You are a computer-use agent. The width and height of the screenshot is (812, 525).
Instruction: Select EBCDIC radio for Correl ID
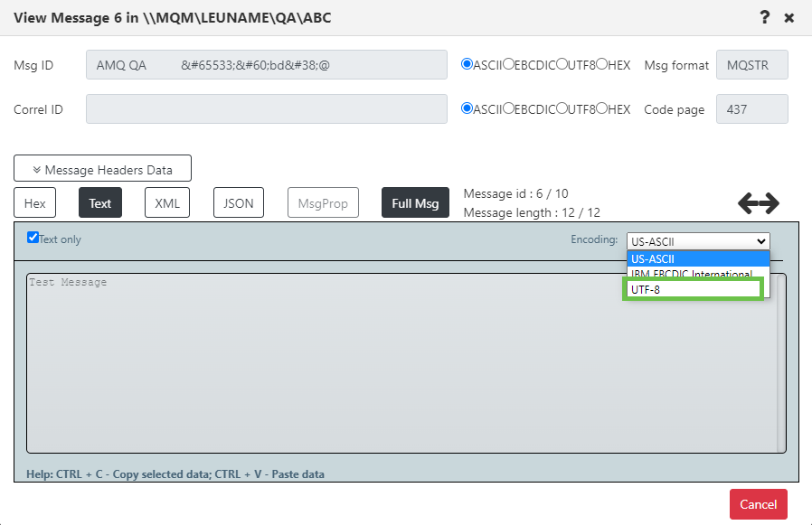pos(508,108)
